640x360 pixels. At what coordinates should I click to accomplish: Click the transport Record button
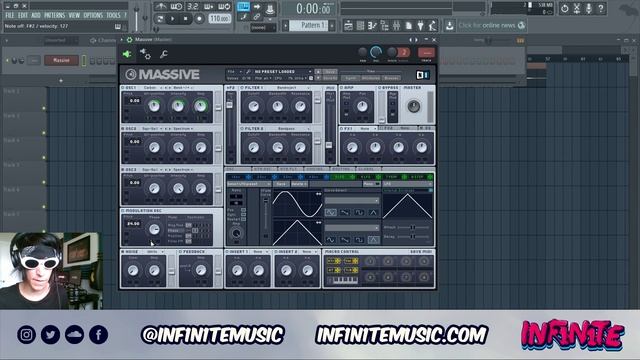pyautogui.click(x=199, y=19)
